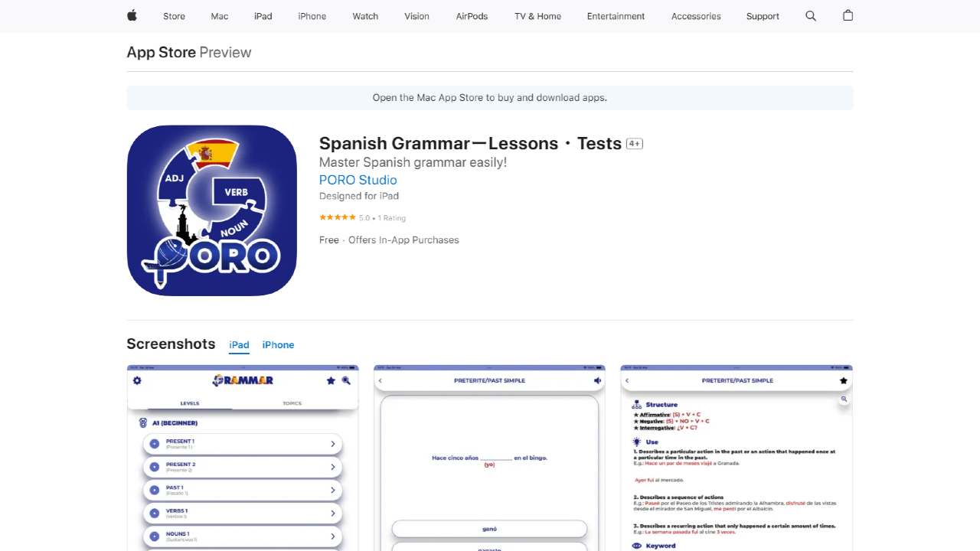Click the zoom magnifier in the third screenshot

click(x=844, y=399)
